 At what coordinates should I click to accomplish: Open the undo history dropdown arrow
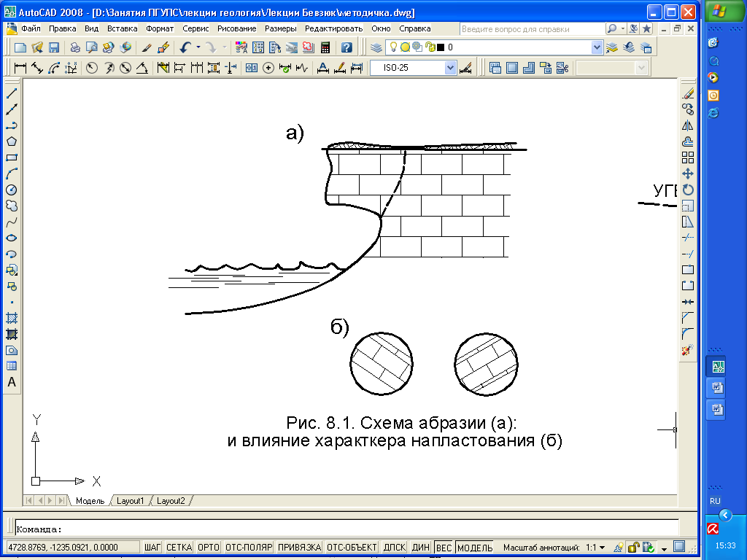pos(198,47)
